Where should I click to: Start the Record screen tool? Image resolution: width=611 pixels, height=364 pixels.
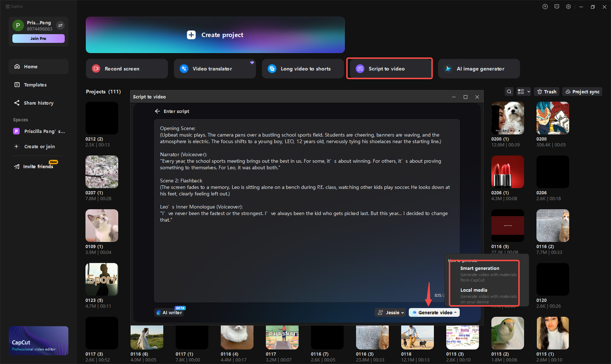tap(127, 69)
